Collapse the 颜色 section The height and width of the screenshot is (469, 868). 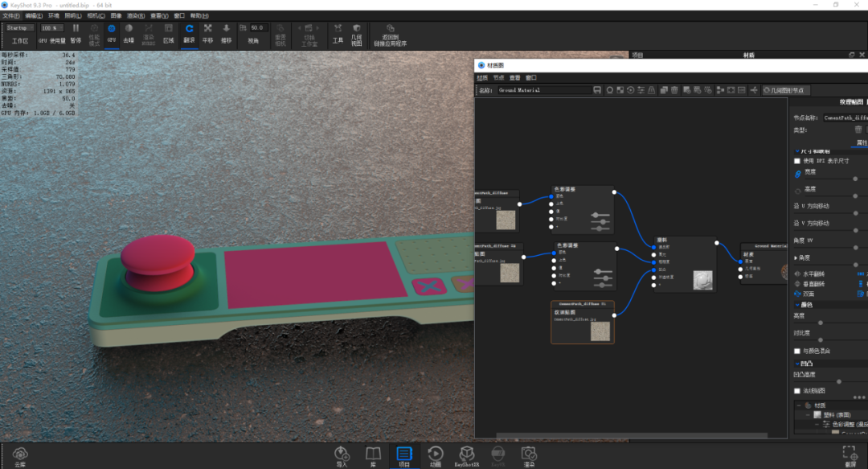tap(797, 305)
